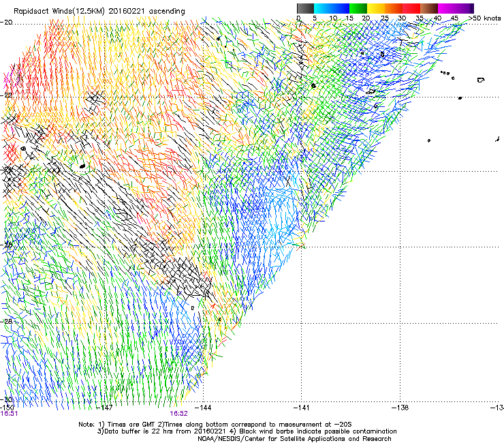Click the legend number '10'

pyautogui.click(x=333, y=18)
